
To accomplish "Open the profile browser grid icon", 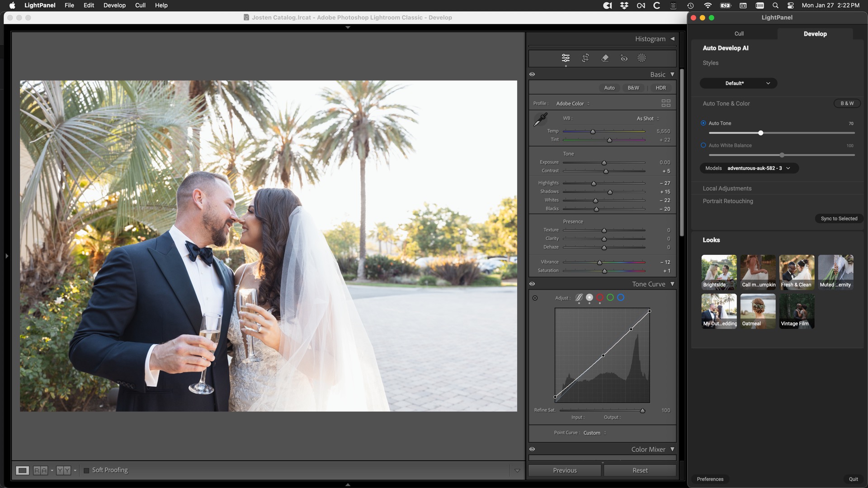I will coord(666,103).
